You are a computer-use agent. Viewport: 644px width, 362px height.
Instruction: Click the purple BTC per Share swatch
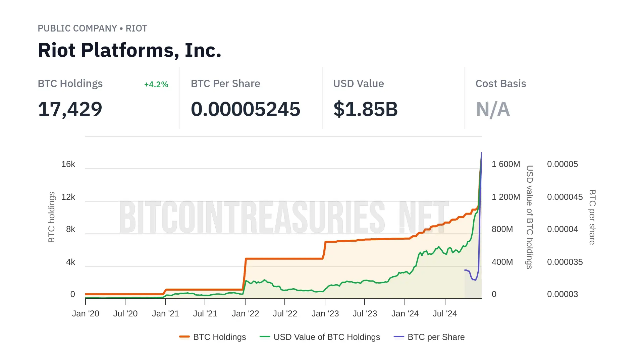coord(399,337)
